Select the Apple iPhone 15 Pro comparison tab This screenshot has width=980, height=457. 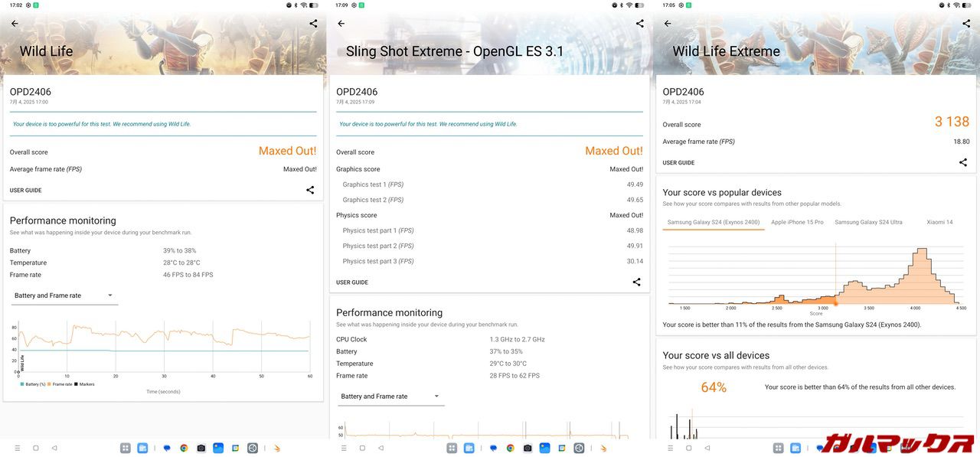[x=797, y=222]
